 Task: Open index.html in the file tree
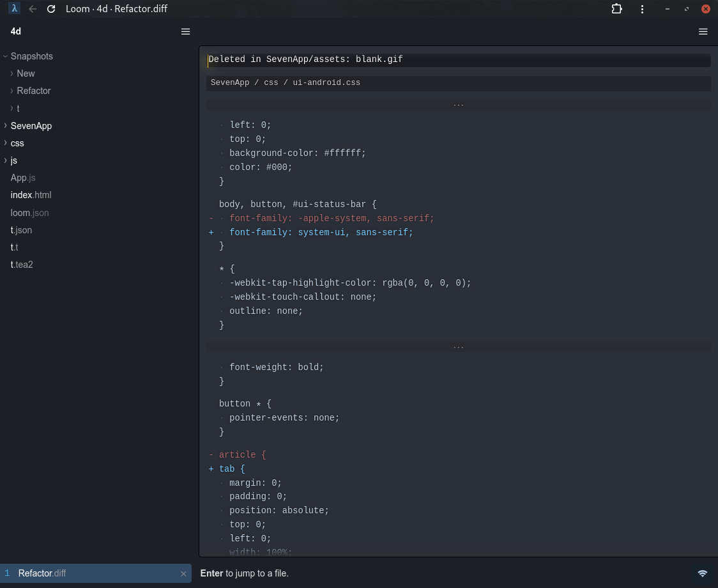pyautogui.click(x=31, y=195)
